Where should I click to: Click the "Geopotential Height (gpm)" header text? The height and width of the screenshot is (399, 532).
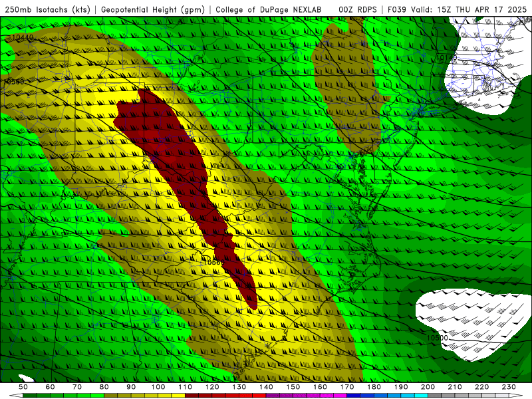tap(153, 9)
